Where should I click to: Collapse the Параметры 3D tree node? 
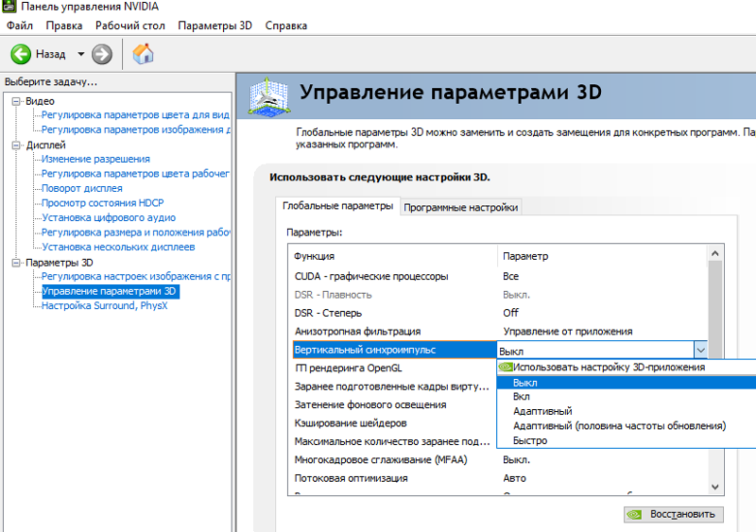16,263
